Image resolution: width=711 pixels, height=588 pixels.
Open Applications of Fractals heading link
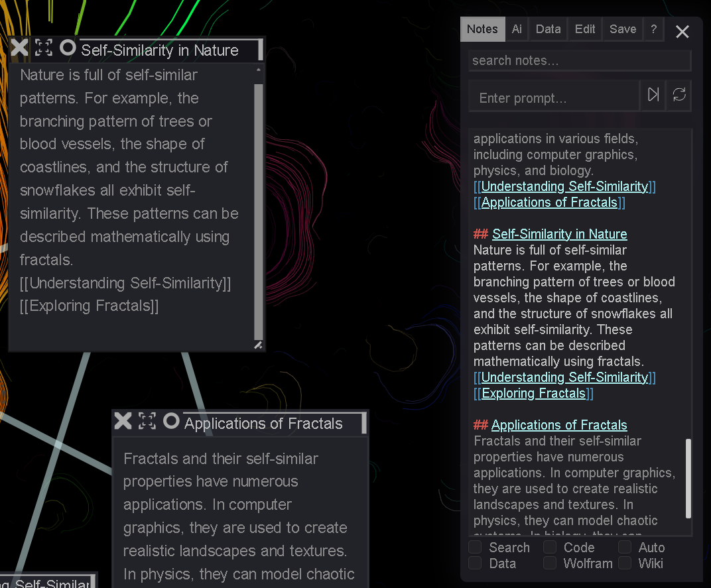559,425
